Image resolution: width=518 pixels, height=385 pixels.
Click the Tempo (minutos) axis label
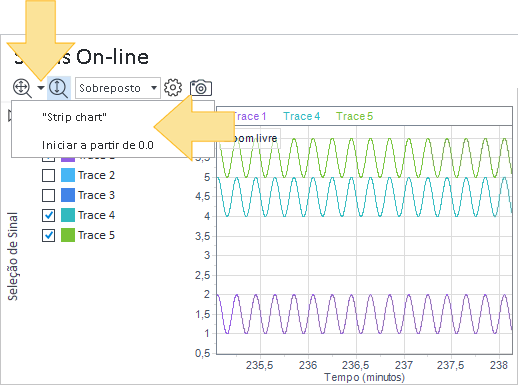(364, 377)
